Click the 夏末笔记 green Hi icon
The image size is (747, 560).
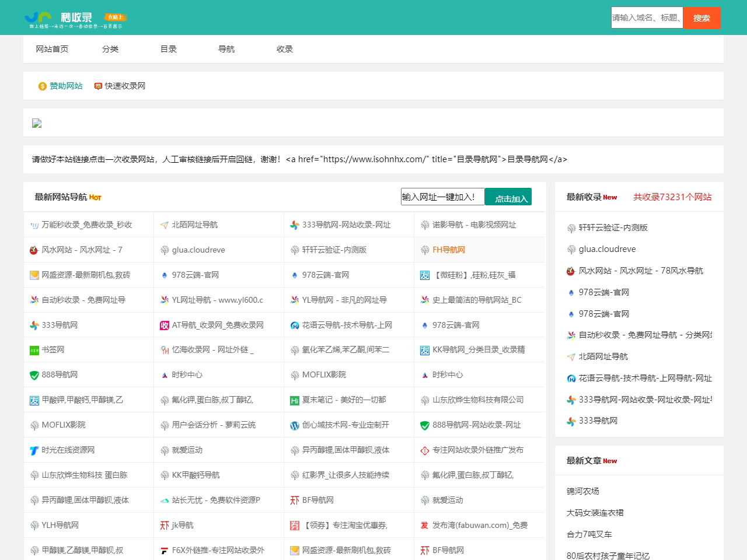point(295,400)
